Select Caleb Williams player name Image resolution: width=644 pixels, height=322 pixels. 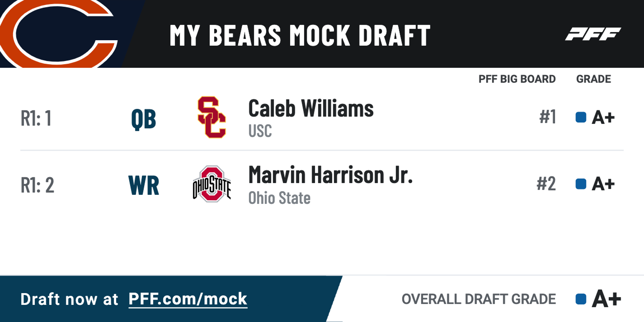click(x=311, y=108)
